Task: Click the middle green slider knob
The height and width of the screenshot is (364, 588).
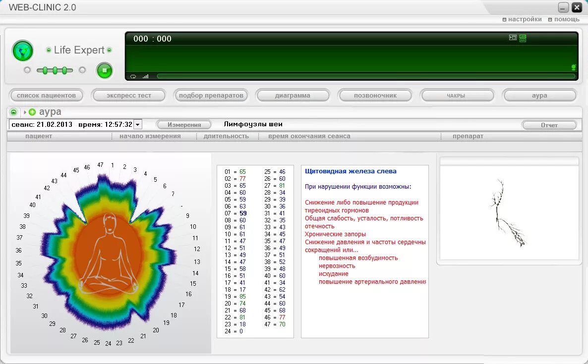Action: click(x=55, y=70)
